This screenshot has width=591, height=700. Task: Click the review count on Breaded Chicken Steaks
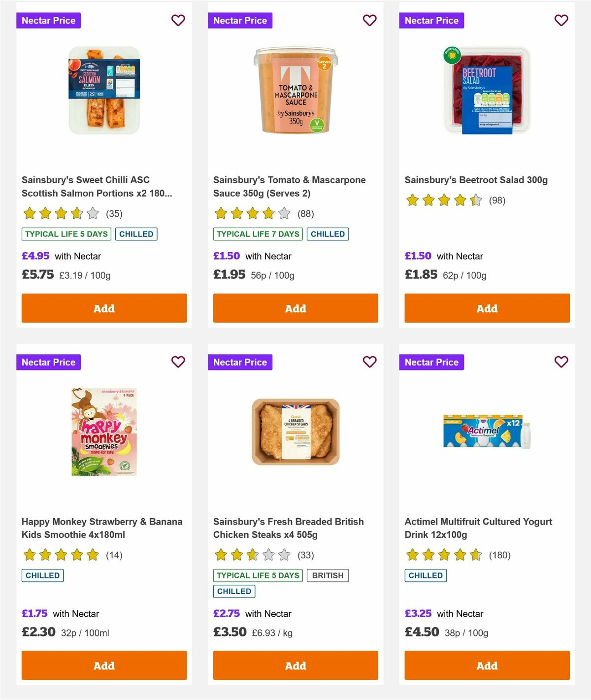coord(304,555)
